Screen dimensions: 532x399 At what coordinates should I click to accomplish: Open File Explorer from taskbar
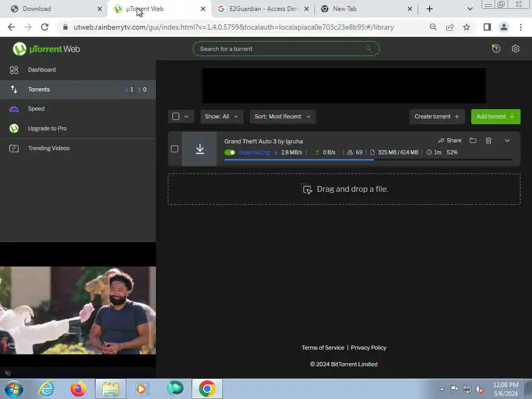tap(111, 389)
